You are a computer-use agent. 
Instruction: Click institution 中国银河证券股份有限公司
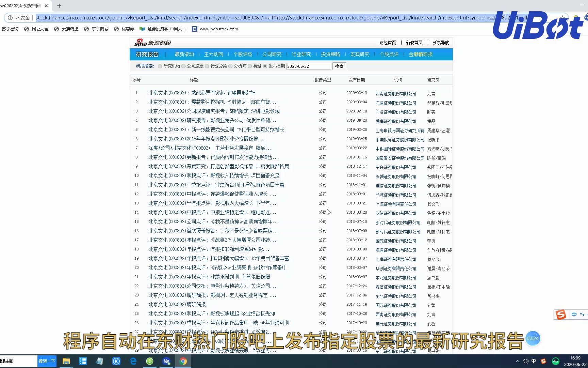click(x=400, y=140)
